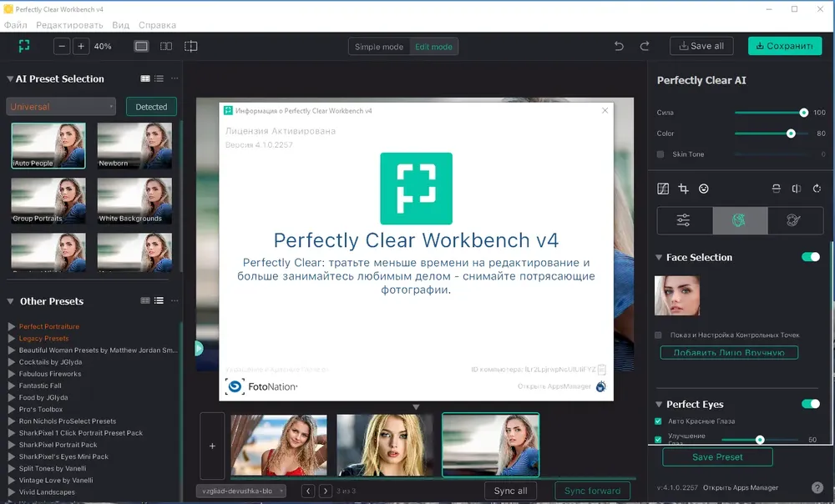
Task: Show AI presets as grid view
Action: [144, 78]
